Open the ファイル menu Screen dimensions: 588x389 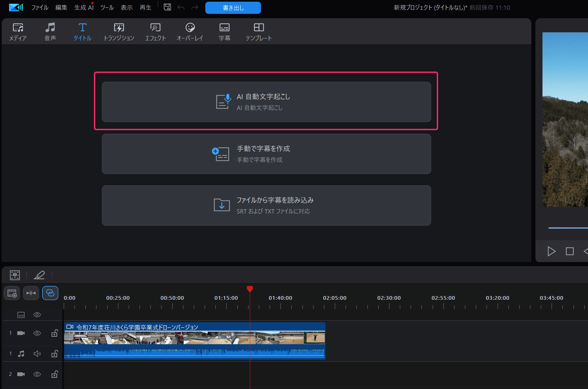click(x=40, y=7)
